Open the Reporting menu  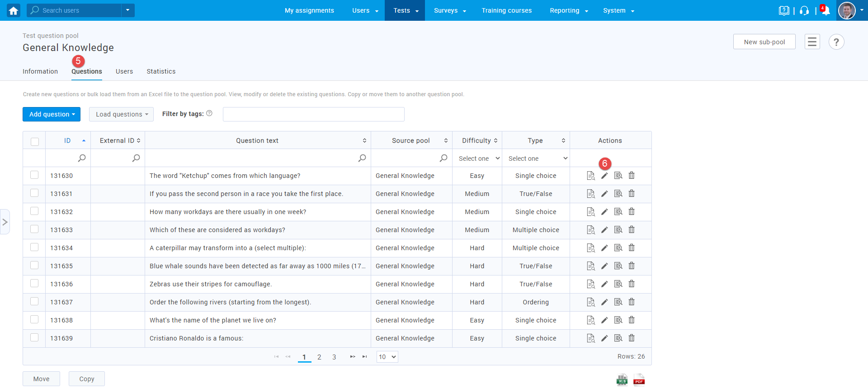[x=569, y=10]
